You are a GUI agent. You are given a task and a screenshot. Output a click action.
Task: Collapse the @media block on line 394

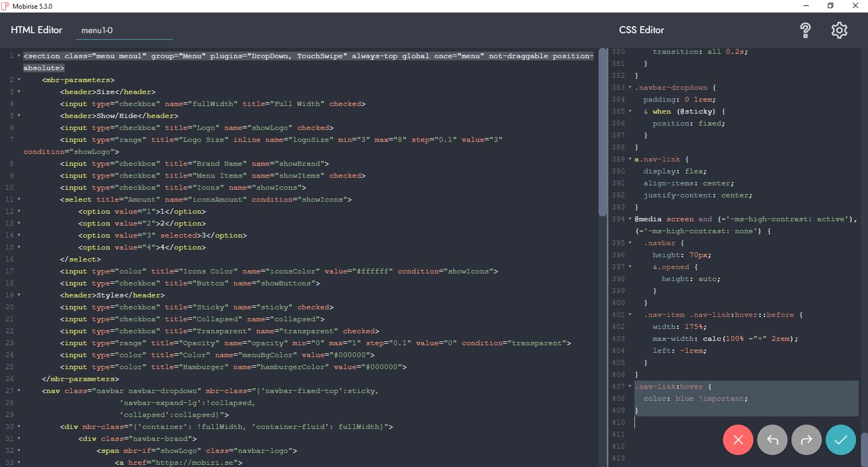click(630, 219)
